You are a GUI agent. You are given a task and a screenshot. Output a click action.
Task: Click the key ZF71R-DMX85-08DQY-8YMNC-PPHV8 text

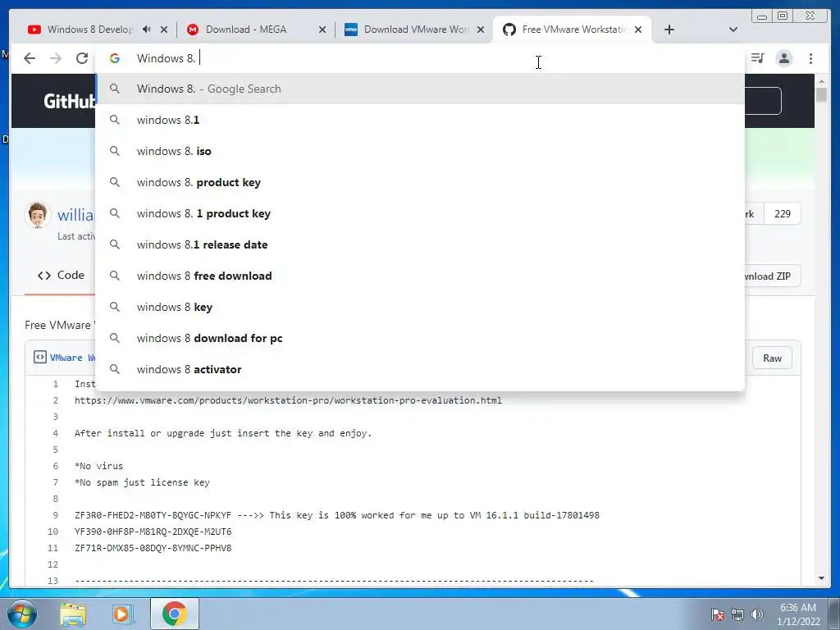click(153, 548)
